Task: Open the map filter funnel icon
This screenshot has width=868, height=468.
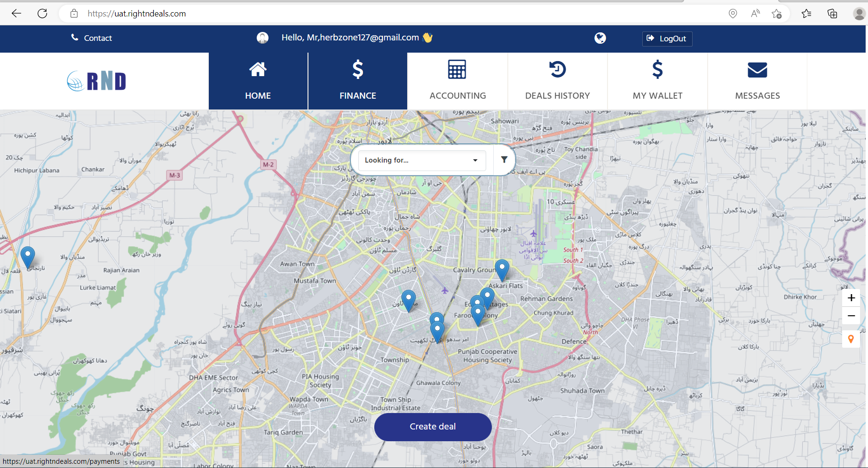Action: click(x=504, y=160)
